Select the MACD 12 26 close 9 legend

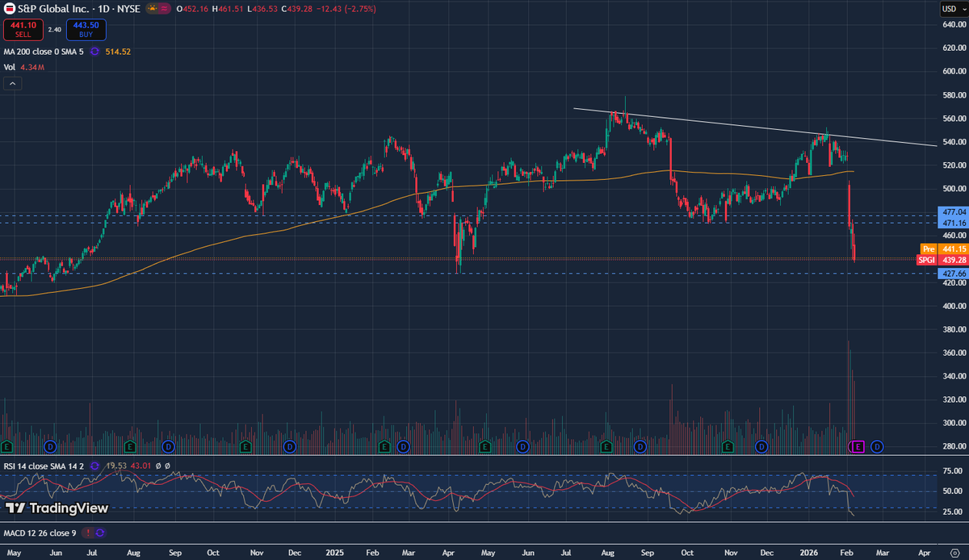39,533
